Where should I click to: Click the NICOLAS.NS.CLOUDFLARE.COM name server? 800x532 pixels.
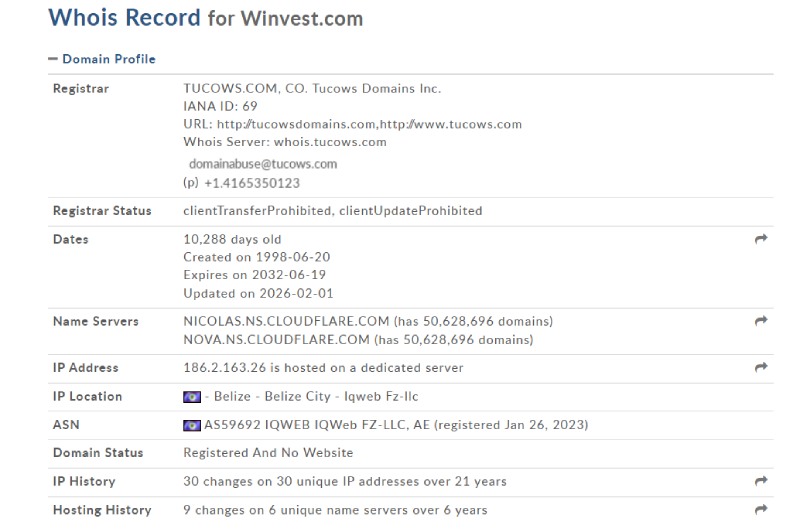point(286,321)
